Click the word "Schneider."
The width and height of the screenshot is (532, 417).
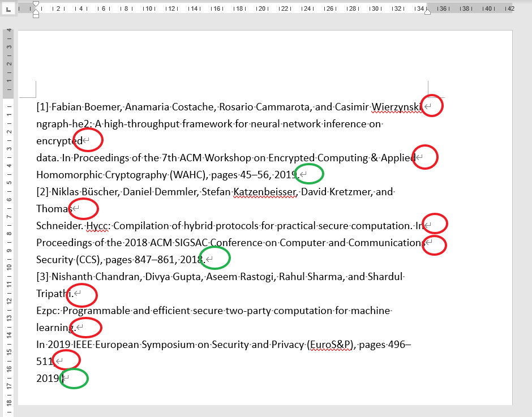point(60,226)
